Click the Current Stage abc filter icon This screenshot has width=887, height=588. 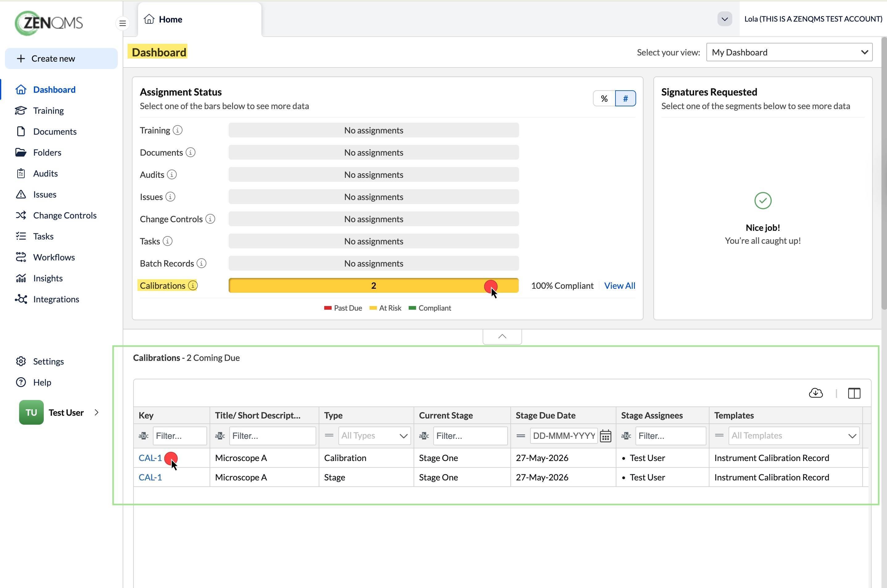424,436
